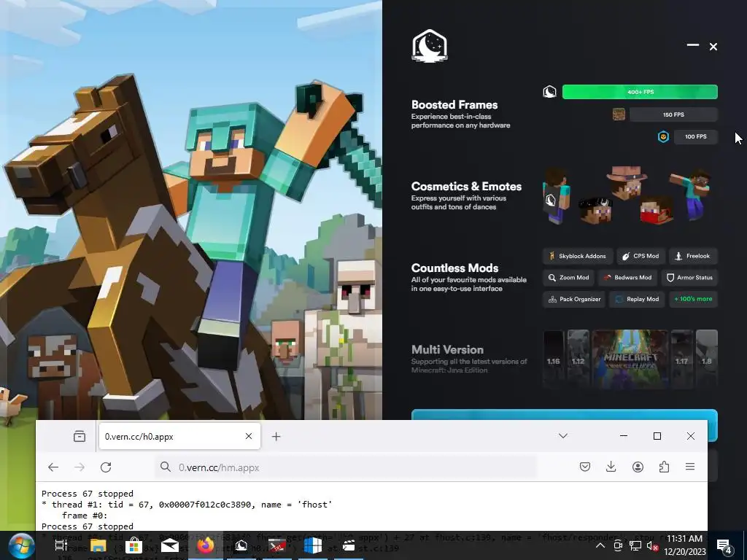Click the blue install button in Lunar Client
Viewport: 747px width, 560px height.
click(564, 415)
